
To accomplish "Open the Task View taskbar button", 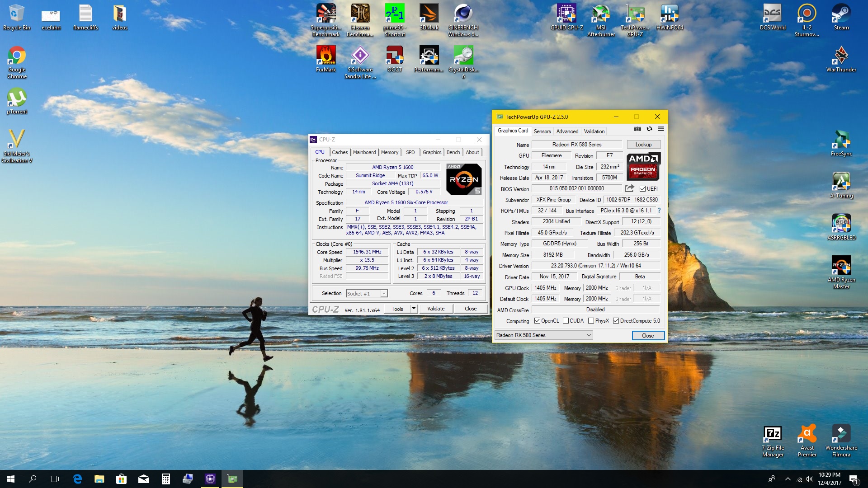I will click(x=54, y=479).
